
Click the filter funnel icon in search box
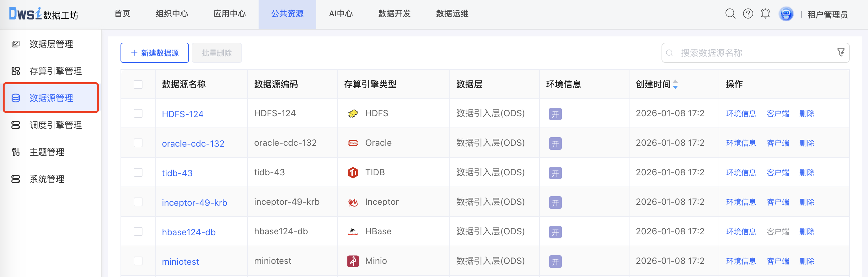(x=841, y=52)
